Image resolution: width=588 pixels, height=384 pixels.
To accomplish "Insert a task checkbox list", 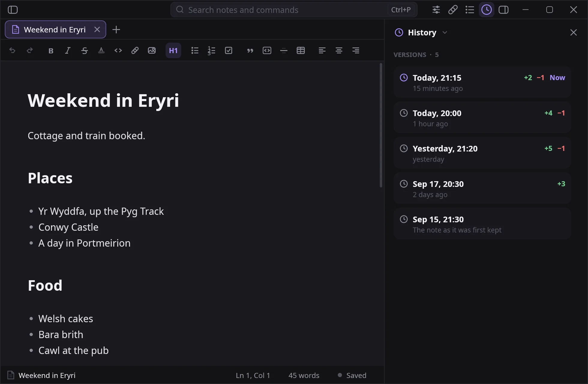I will (229, 50).
